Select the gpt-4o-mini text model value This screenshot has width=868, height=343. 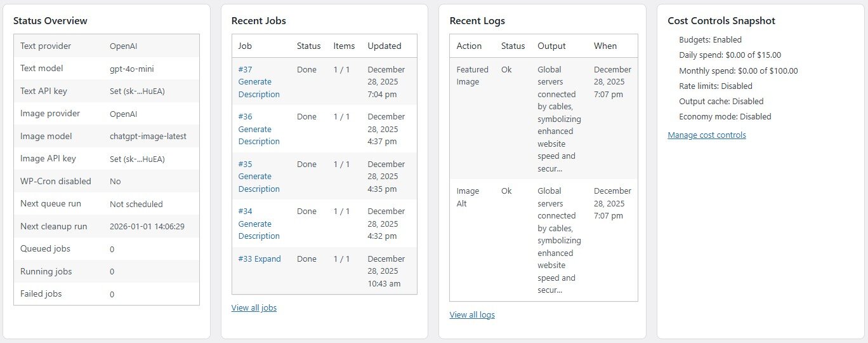(131, 69)
